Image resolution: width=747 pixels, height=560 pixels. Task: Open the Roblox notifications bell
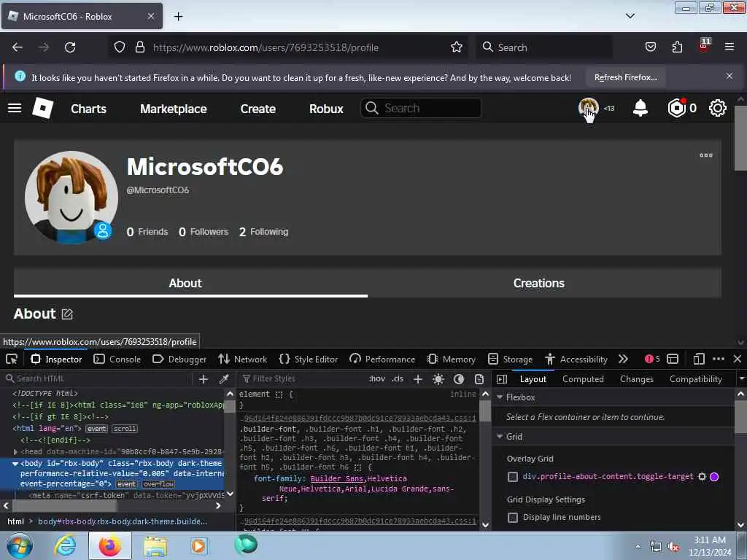[x=640, y=108]
